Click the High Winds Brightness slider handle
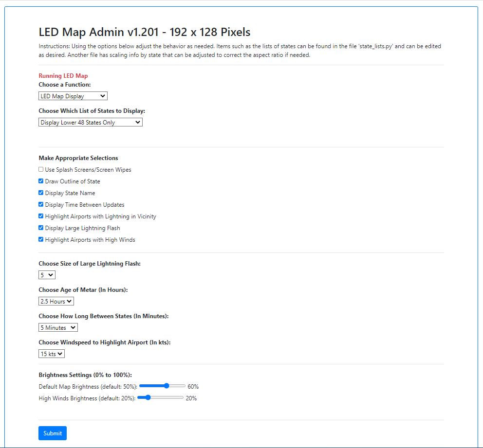The height and width of the screenshot is (448, 483). [x=148, y=397]
